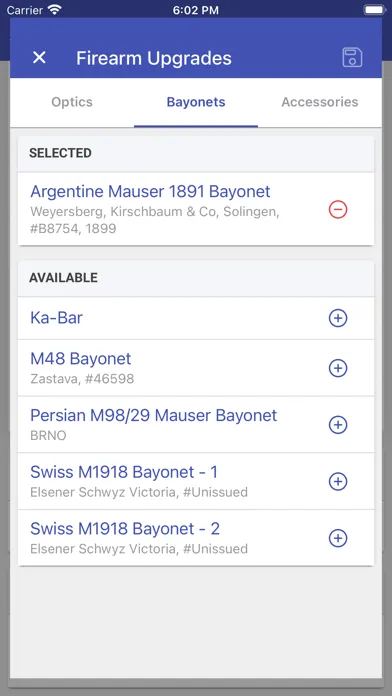Open the Ka-Bar list entry
Viewport: 392px width, 696px height.
(x=196, y=318)
